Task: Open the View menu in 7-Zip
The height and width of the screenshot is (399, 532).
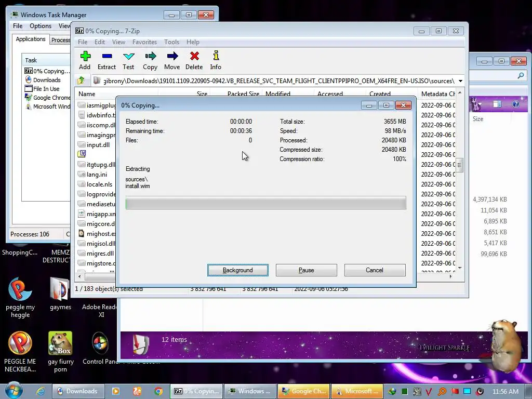Action: [x=118, y=42]
